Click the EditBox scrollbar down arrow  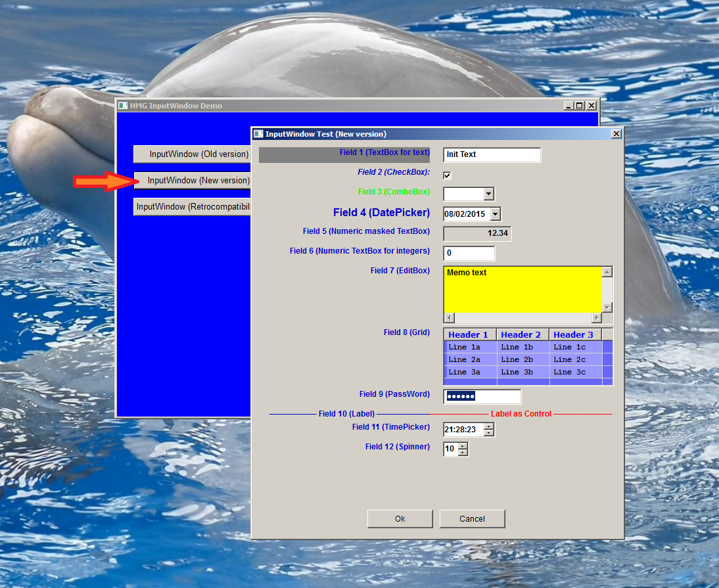tap(607, 307)
